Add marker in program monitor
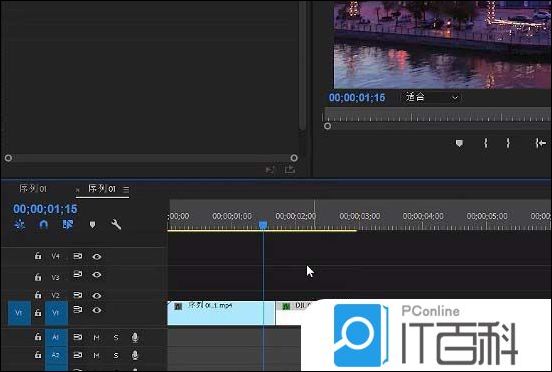Image resolution: width=552 pixels, height=372 pixels. [x=459, y=143]
